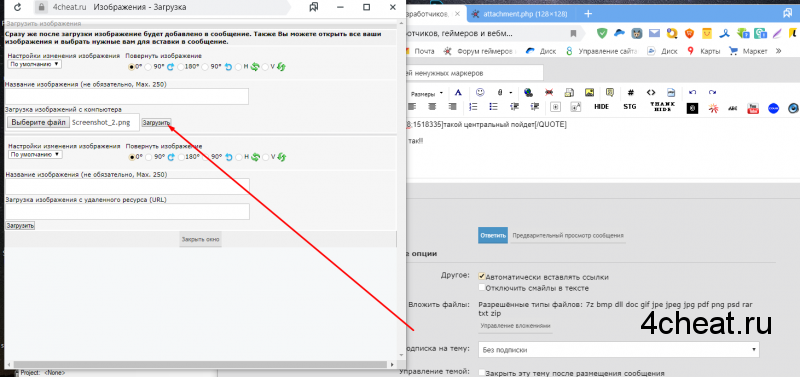This screenshot has width=800, height=377.
Task: Select vertical flip 'V' in the URL upload section
Action: coord(265,157)
